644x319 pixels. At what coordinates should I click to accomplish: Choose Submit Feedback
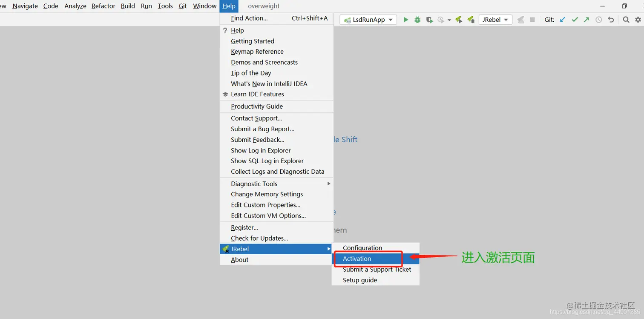click(x=276, y=140)
